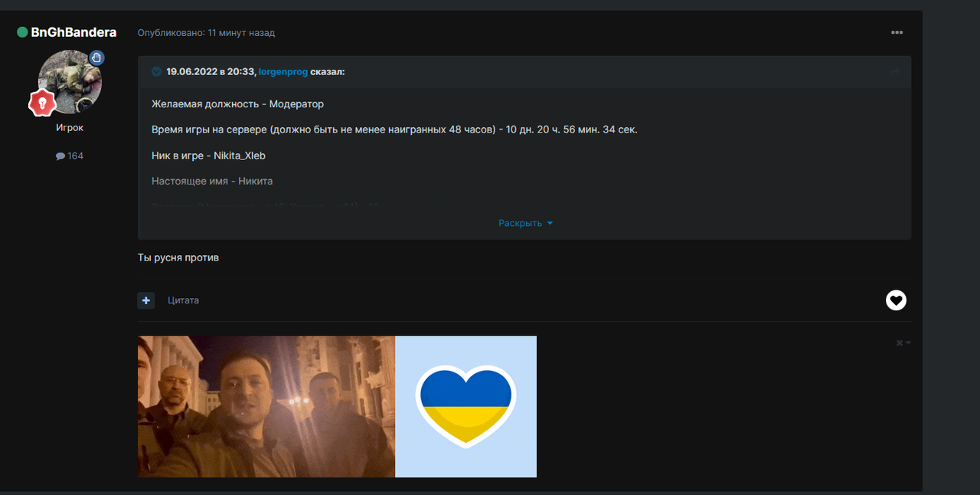Open the post options three-dots menu
Viewport: 980px width, 495px height.
pos(897,33)
